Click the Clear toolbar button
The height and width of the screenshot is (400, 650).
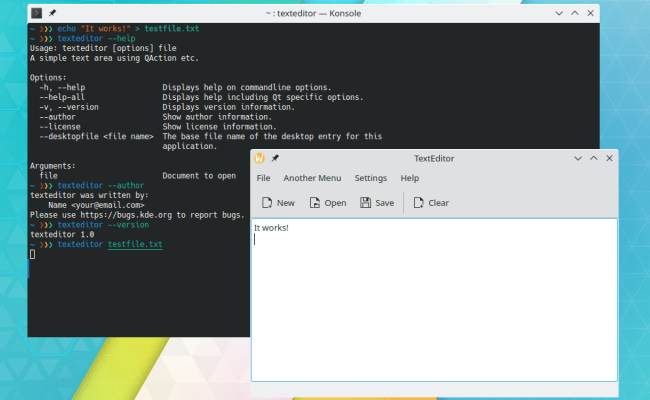431,203
